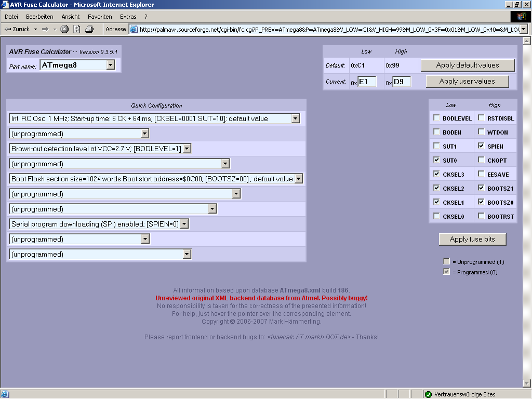This screenshot has width=532, height=399.
Task: Open the address bar URL dropdown
Action: click(x=524, y=30)
